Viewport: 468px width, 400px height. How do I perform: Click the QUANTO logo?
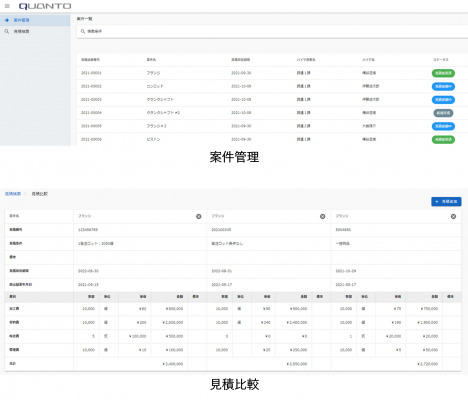tap(45, 6)
